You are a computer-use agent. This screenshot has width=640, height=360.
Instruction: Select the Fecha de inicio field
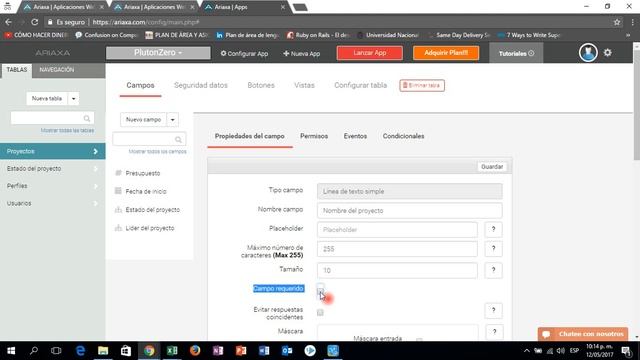pyautogui.click(x=146, y=191)
